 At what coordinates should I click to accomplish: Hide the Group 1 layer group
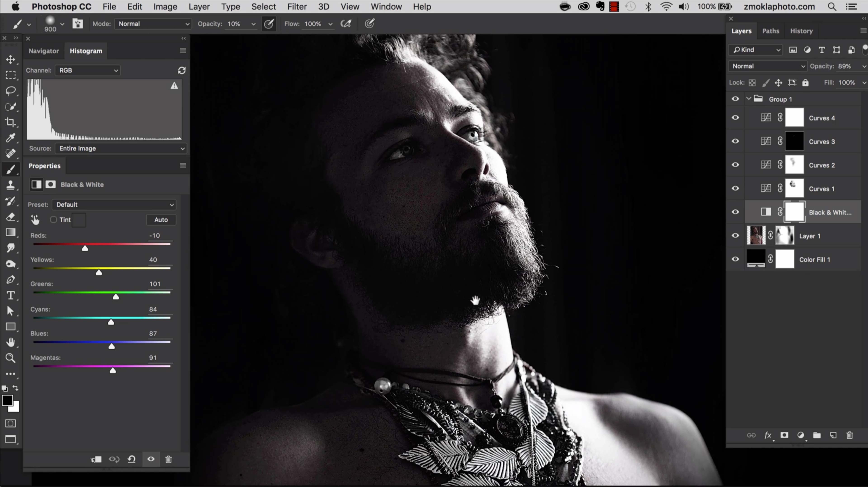point(735,99)
